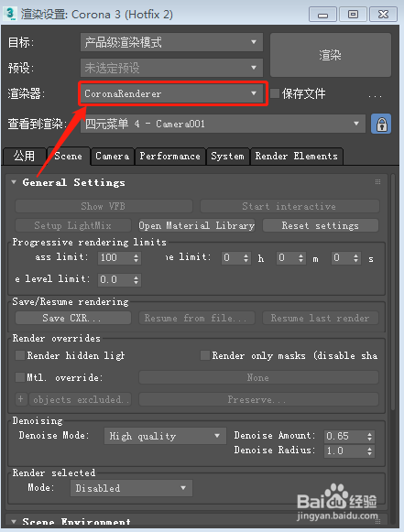Click the Denoise Amount spinner arrows
This screenshot has width=404, height=532.
coord(370,436)
